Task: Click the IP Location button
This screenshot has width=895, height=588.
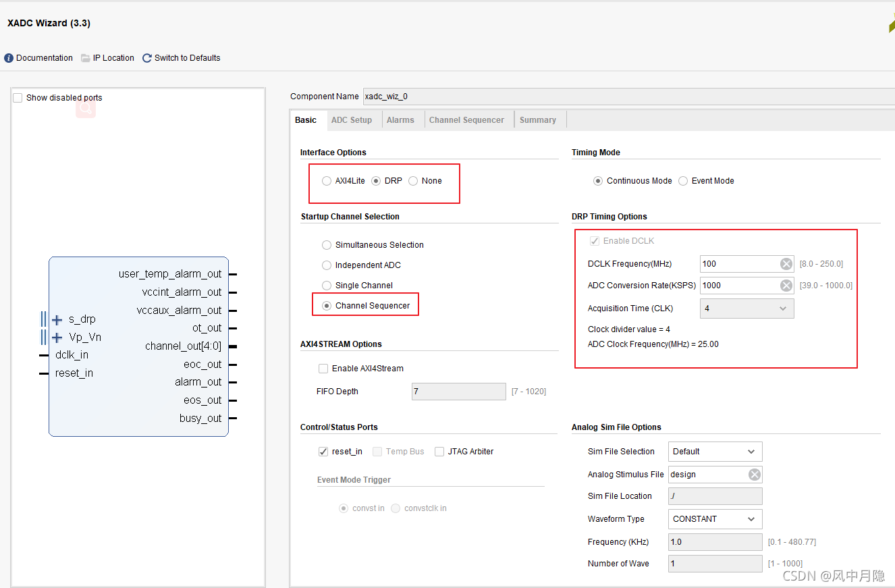Action: tap(113, 58)
